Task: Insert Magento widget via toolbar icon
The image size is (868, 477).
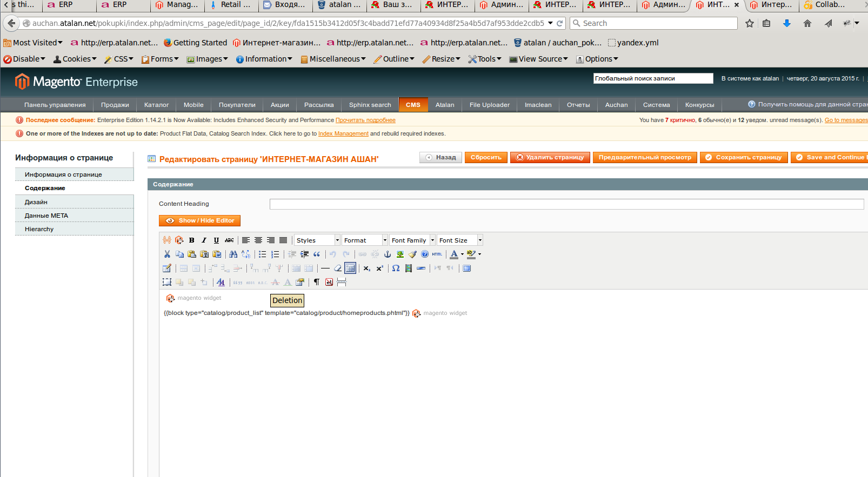Action: (x=179, y=240)
